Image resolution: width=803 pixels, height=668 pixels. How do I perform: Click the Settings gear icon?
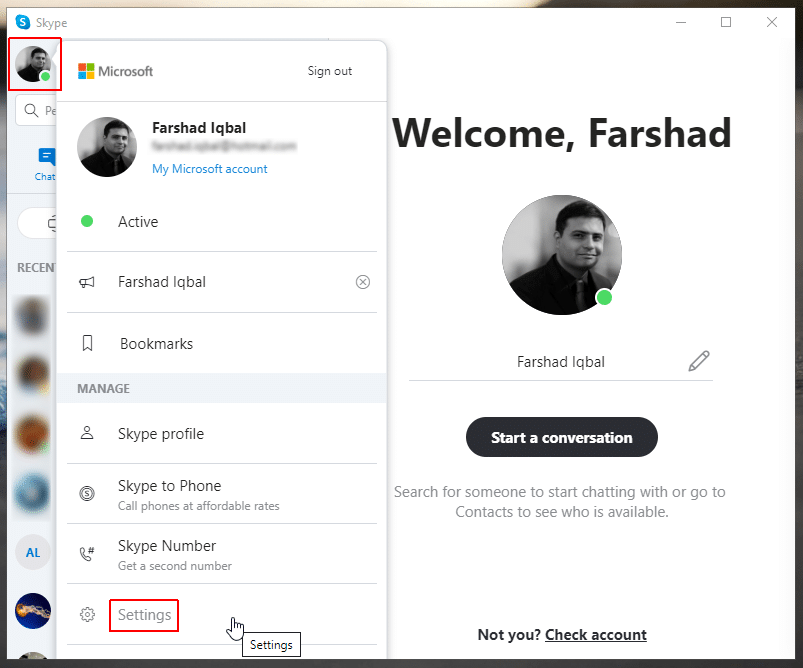pyautogui.click(x=87, y=615)
